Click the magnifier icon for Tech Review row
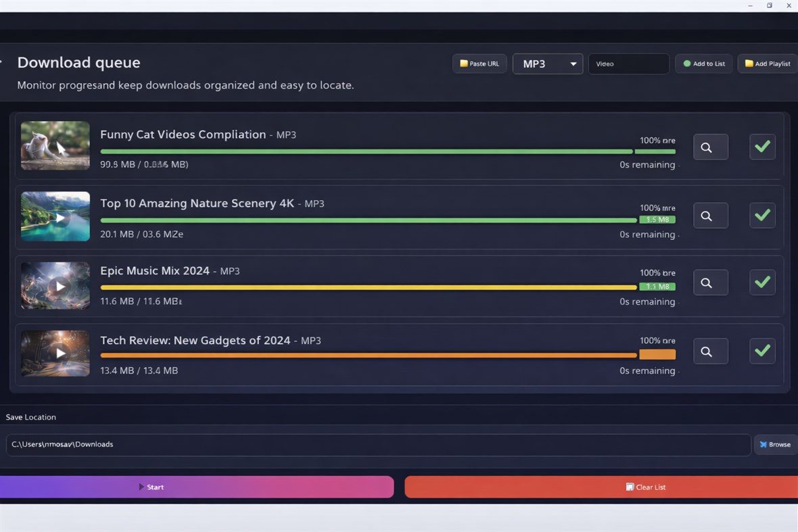This screenshot has height=532, width=798. (x=711, y=352)
